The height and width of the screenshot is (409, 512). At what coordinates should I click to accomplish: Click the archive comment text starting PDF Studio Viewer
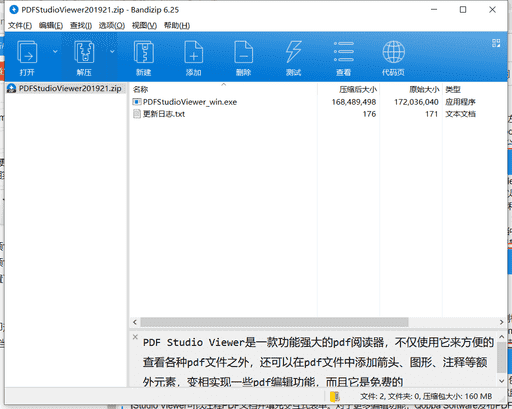[x=318, y=362]
